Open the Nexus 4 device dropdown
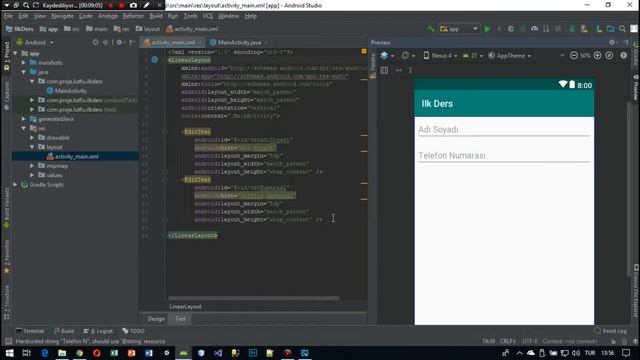This screenshot has height=360, width=640. (x=440, y=56)
